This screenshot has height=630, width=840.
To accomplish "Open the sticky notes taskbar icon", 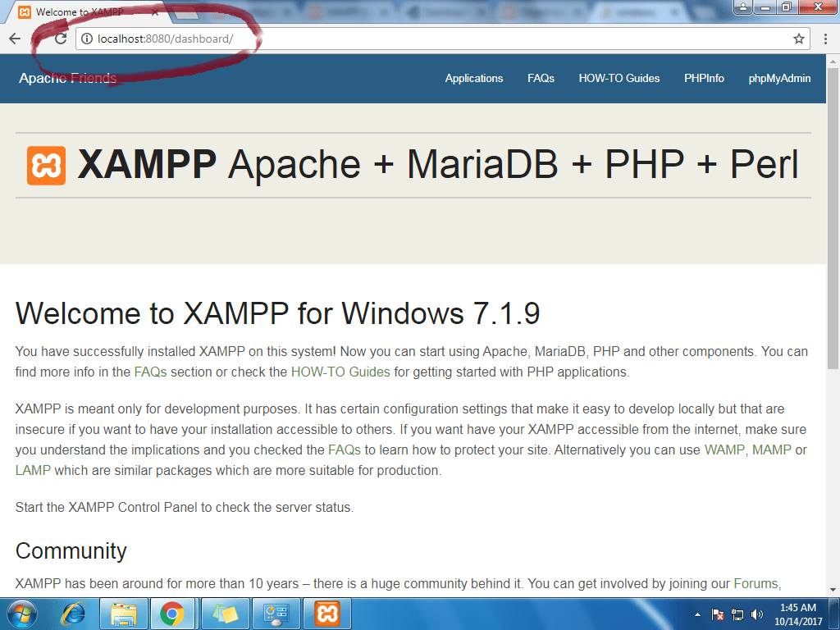I will 225,614.
